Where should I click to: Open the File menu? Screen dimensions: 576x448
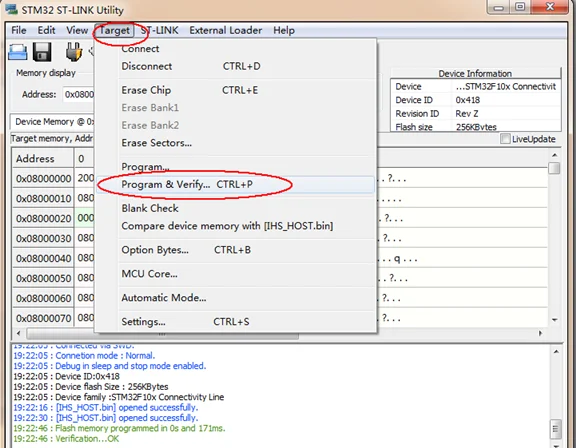tap(19, 30)
